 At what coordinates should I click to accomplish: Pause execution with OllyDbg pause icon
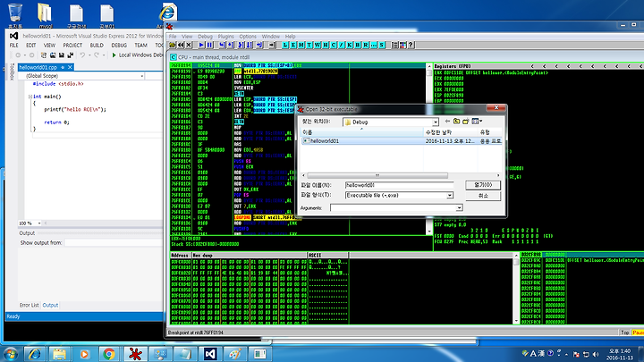(x=209, y=45)
